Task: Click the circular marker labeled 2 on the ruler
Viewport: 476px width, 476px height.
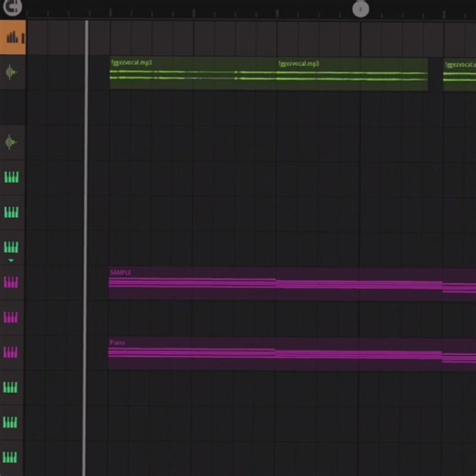Action: [361, 9]
